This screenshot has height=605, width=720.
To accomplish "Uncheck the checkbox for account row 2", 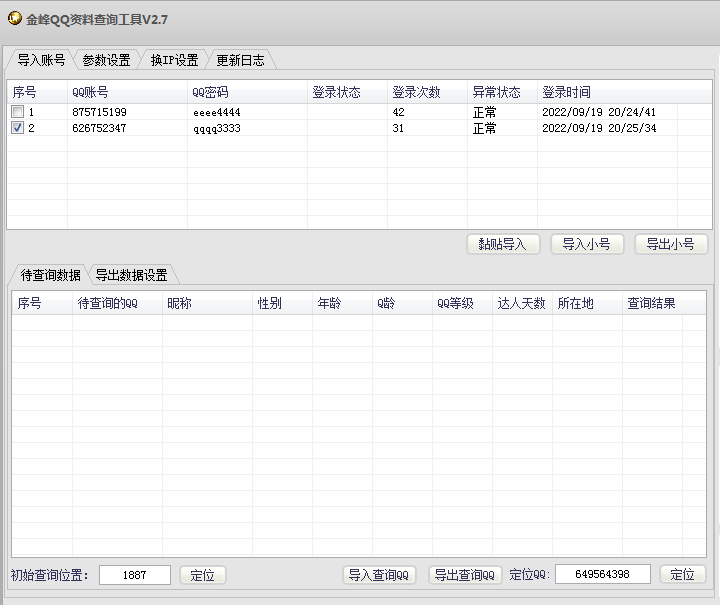I will coord(17,128).
